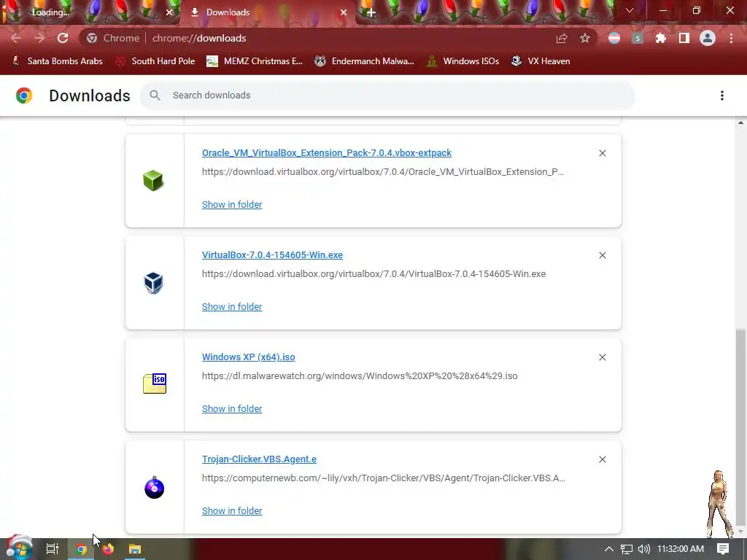Reload the page with the refresh icon

(63, 38)
